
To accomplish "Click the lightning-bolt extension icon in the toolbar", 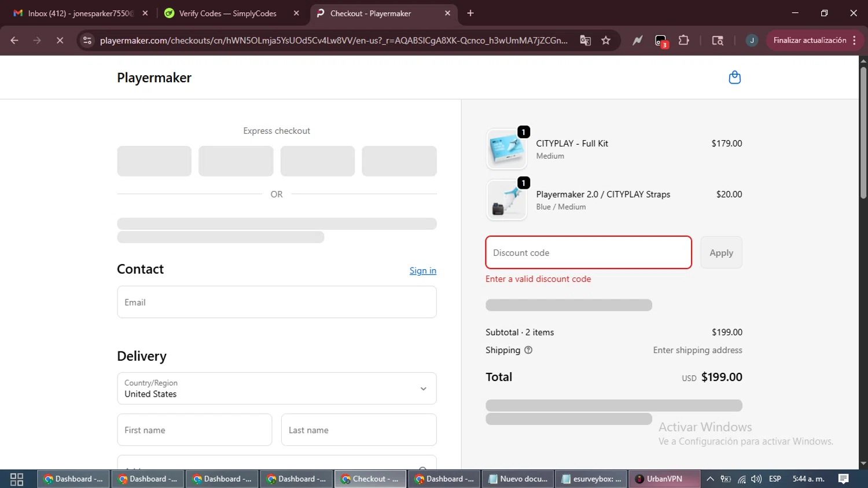I will 637,41.
